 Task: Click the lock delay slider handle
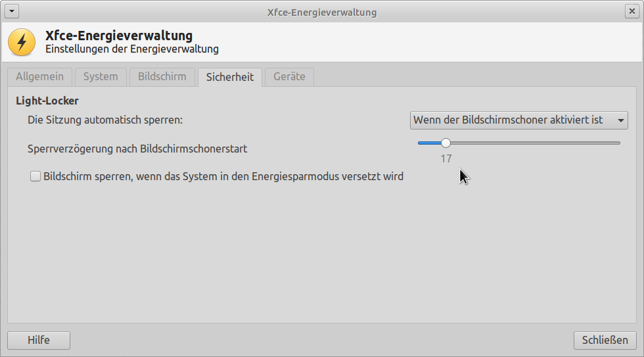[446, 143]
